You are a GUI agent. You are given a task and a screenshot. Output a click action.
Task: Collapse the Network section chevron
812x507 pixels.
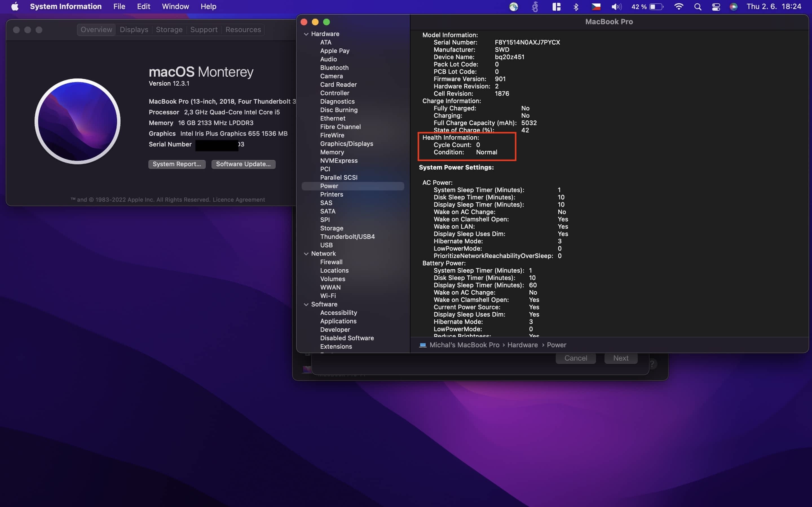[x=306, y=254]
